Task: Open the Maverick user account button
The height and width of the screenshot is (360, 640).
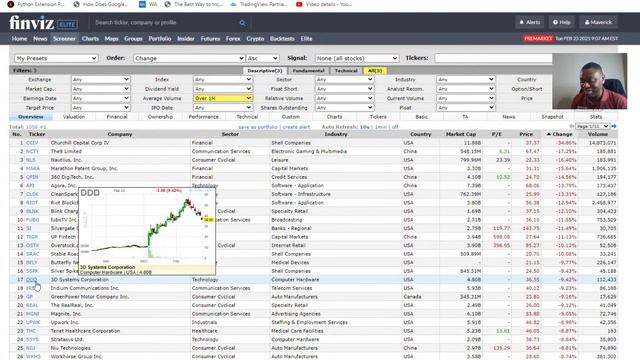Action: pyautogui.click(x=598, y=22)
